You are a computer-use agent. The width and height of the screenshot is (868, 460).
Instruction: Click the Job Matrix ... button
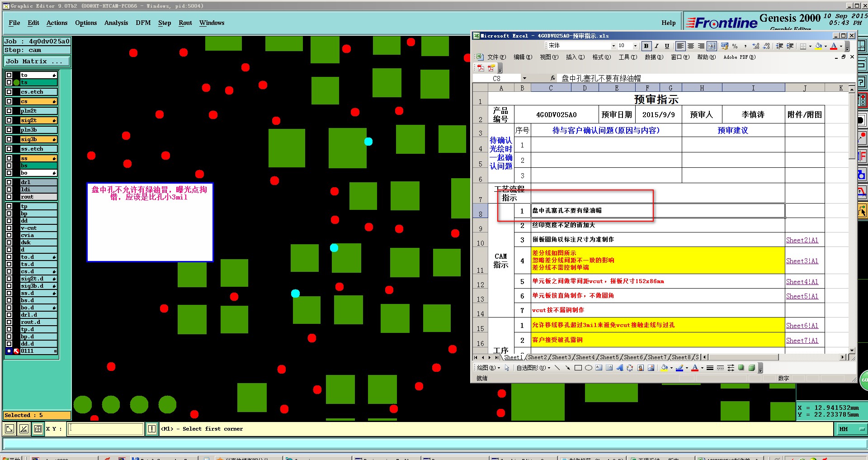tap(37, 62)
